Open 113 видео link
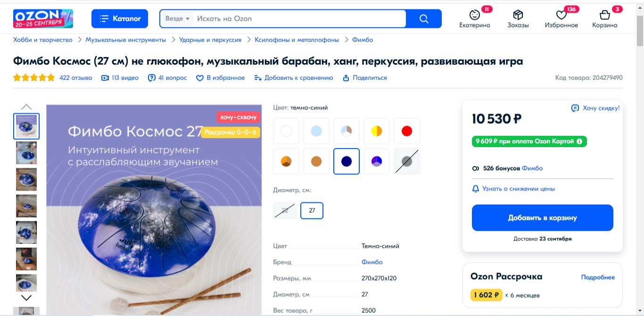The image size is (644, 316). [x=120, y=78]
